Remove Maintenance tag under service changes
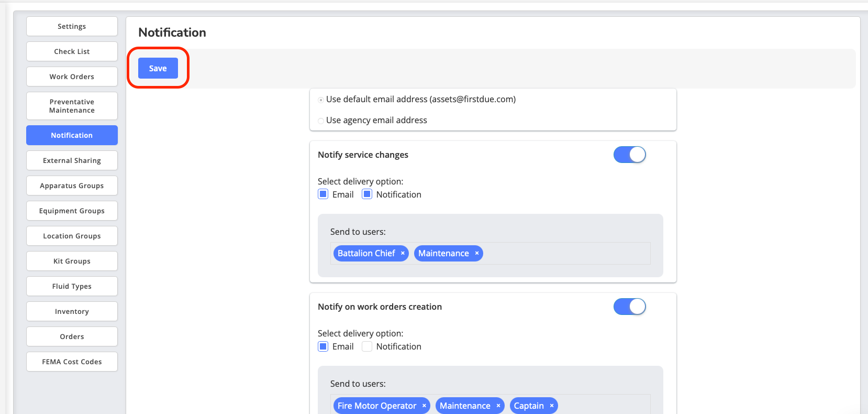Screen dimensions: 868x414 [x=476, y=253]
